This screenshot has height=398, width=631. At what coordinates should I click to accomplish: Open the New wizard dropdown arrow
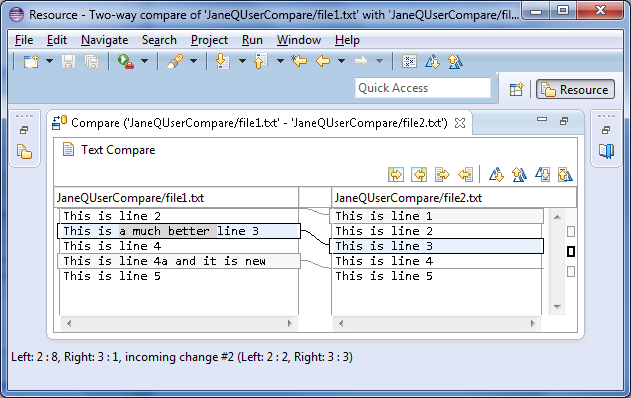[x=49, y=62]
